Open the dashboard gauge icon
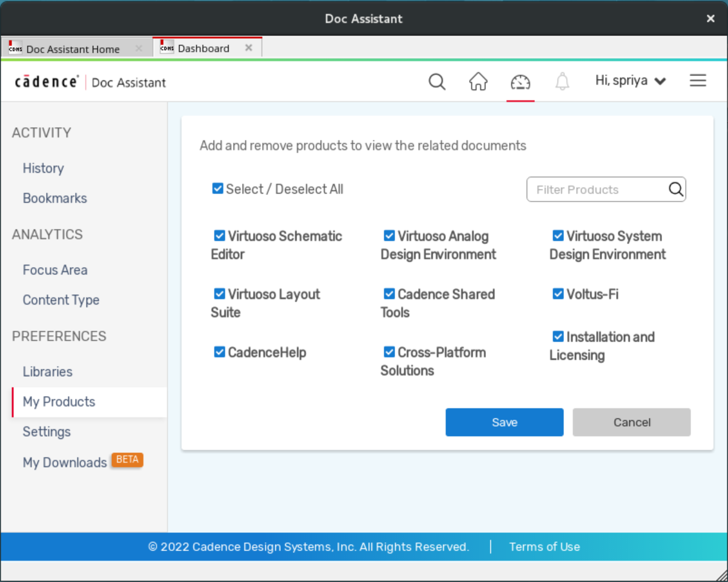Viewport: 728px width, 582px height. (x=520, y=81)
